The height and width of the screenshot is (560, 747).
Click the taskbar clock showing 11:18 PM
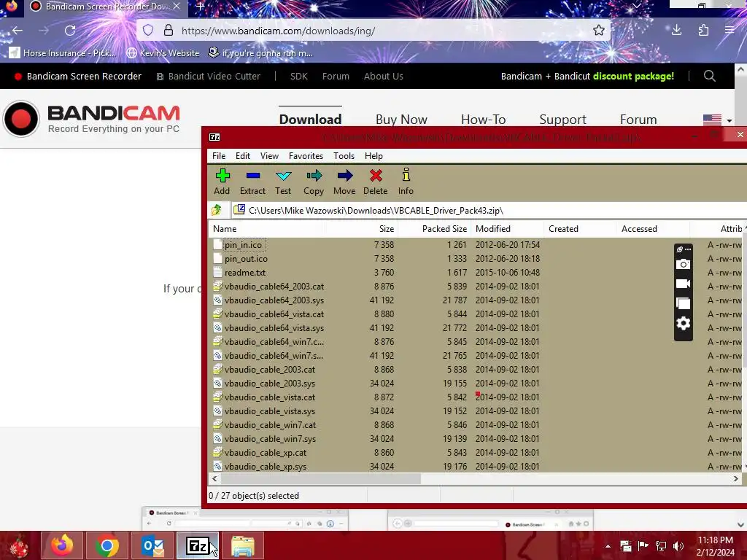click(715, 546)
